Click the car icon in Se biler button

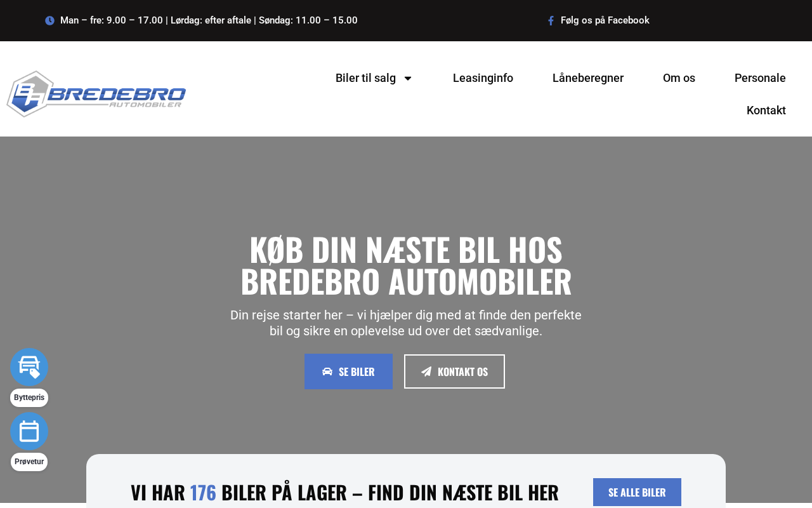tap(327, 371)
